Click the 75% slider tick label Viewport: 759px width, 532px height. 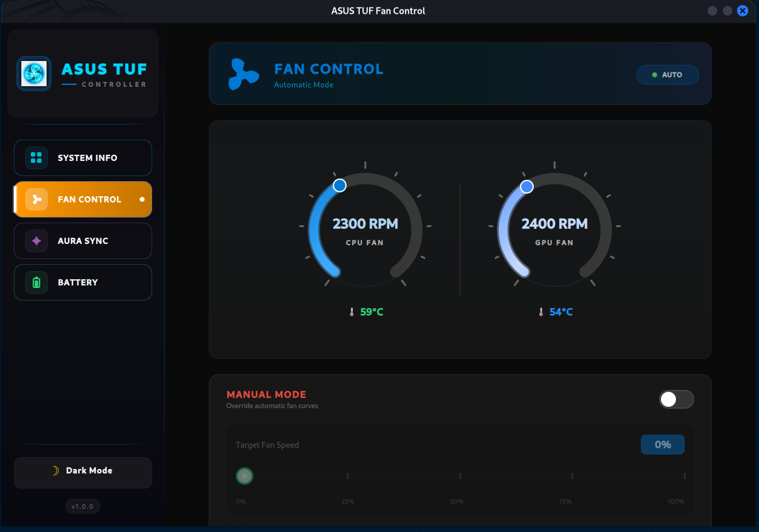[x=565, y=502]
